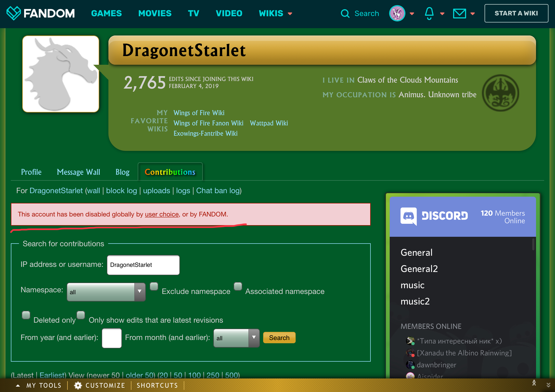Click the search magnifier icon
555x392 pixels.
coord(345,13)
